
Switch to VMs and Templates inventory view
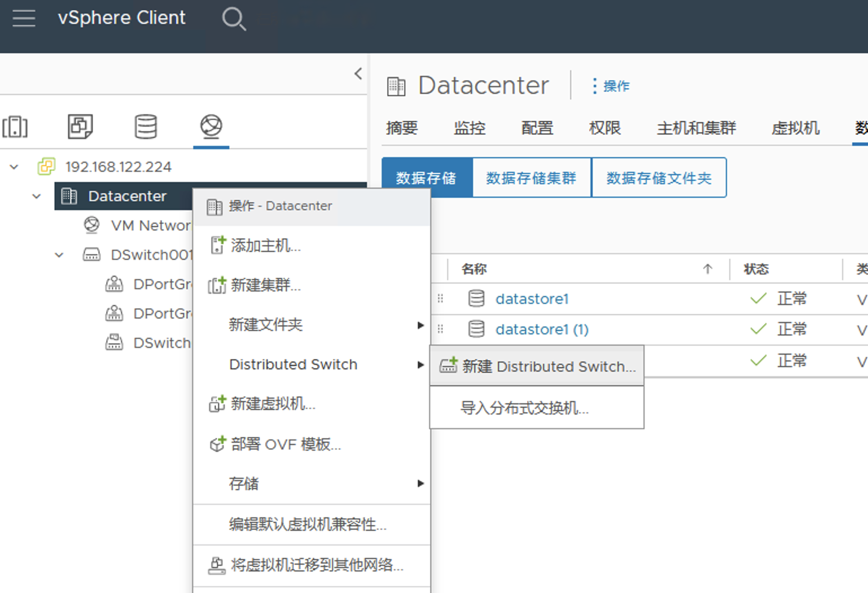[80, 127]
